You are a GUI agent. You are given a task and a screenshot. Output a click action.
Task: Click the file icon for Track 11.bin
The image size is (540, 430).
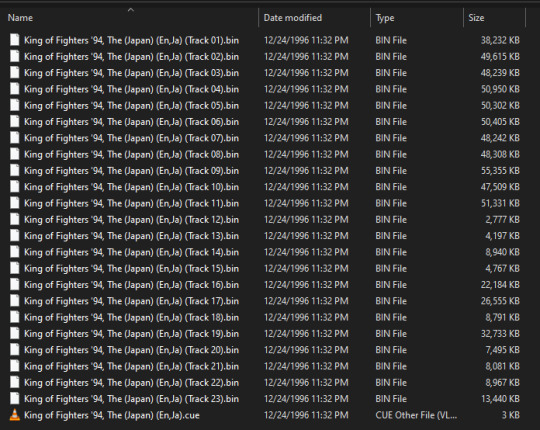(x=14, y=203)
